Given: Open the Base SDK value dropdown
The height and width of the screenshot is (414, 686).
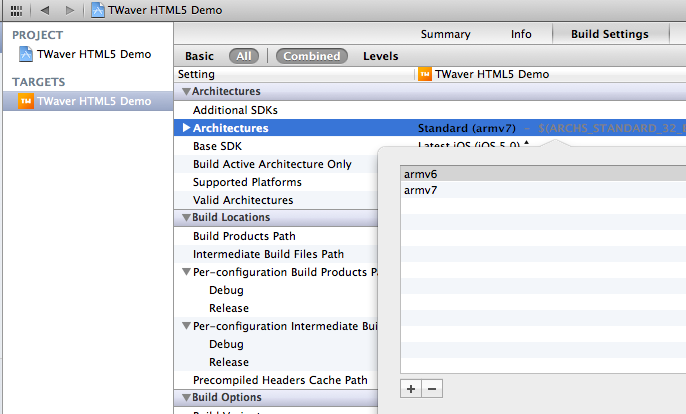Looking at the screenshot, I should (473, 144).
